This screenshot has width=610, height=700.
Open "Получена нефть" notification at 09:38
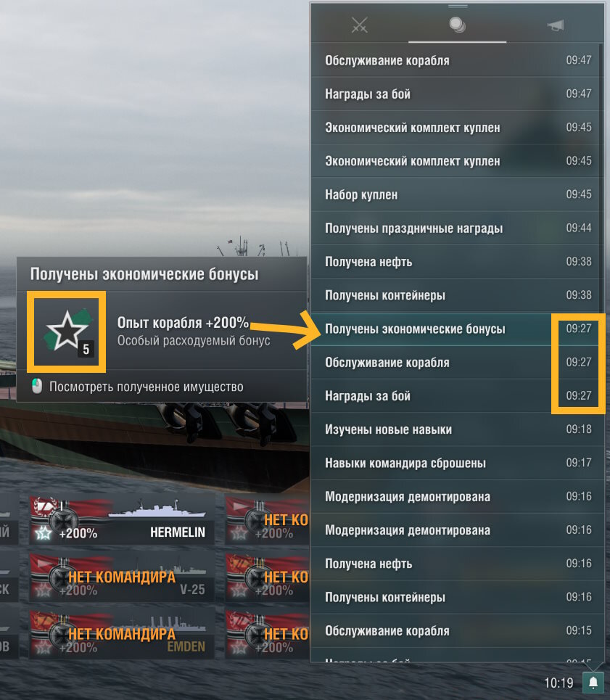click(x=457, y=262)
